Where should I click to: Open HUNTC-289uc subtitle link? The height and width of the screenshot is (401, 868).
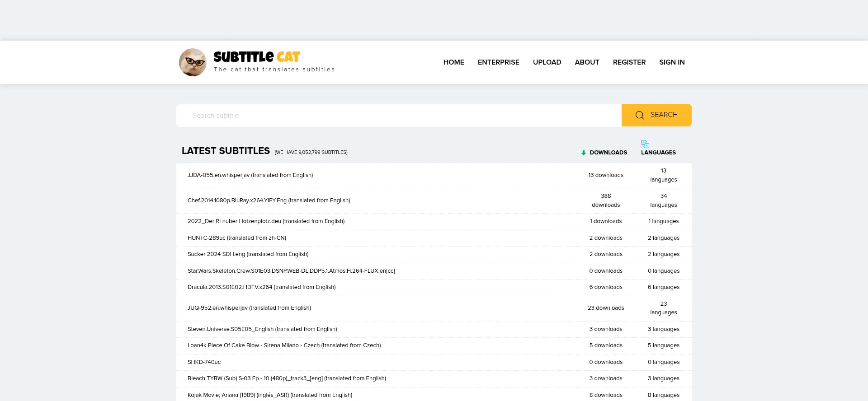point(237,238)
